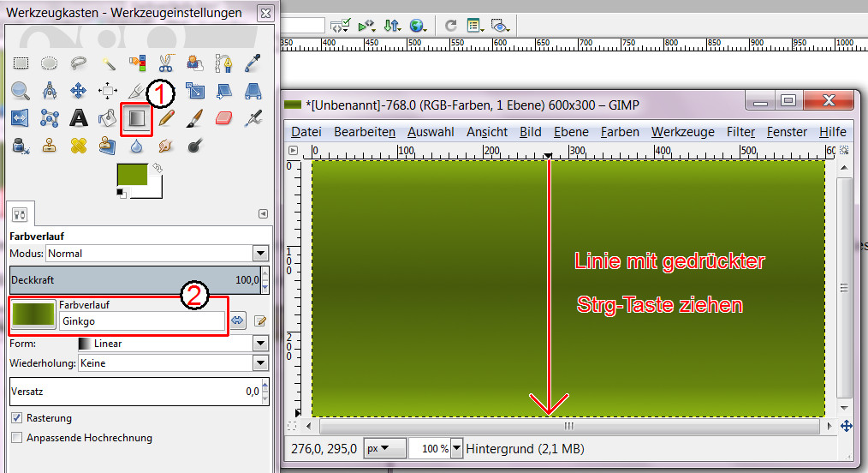Open the px unit dropdown in status bar

tap(384, 448)
